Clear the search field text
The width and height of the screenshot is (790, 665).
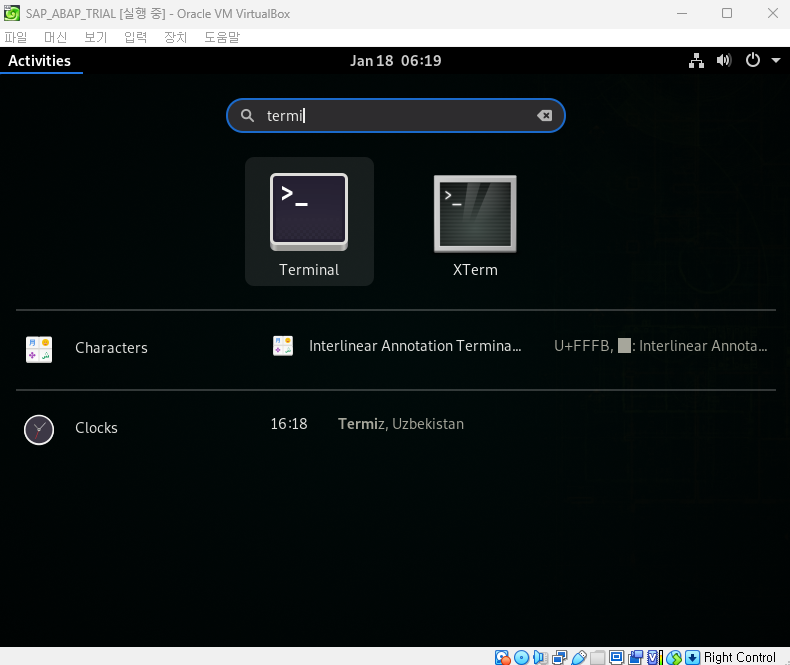(x=544, y=116)
